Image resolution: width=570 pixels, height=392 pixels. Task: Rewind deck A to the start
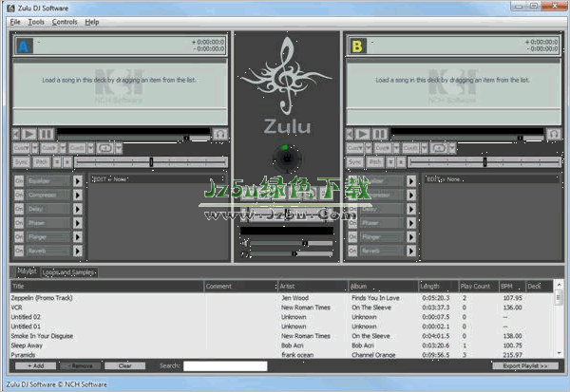[15, 135]
